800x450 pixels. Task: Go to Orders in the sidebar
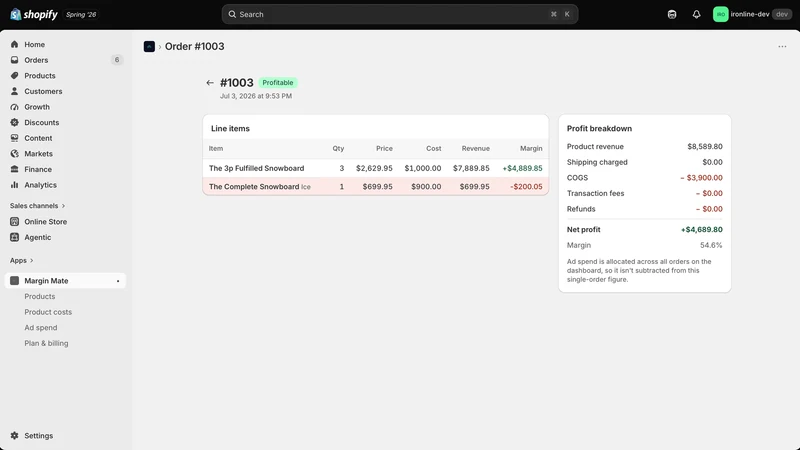36,60
